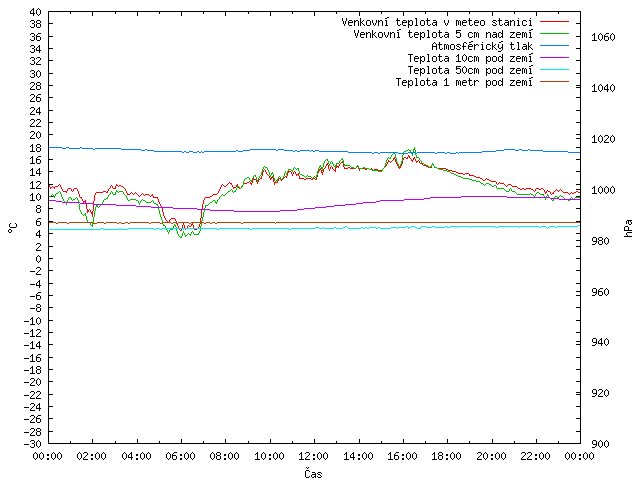Click the '940' pressure axis label
Screen dimensions: 640x480
[600, 342]
